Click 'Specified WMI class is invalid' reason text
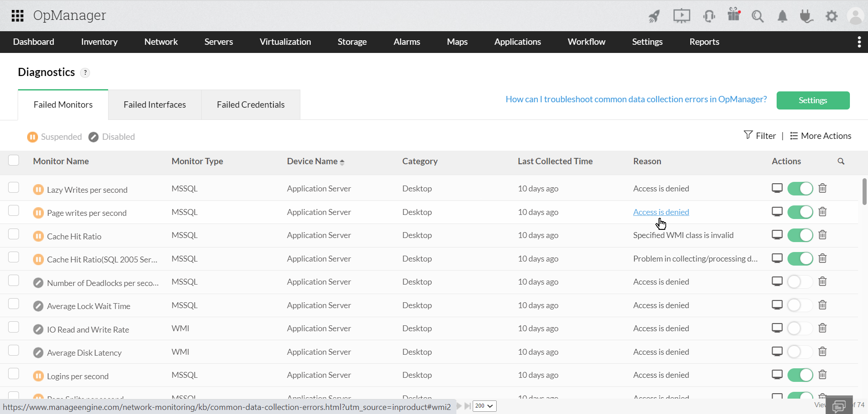This screenshot has width=868, height=414. 683,235
